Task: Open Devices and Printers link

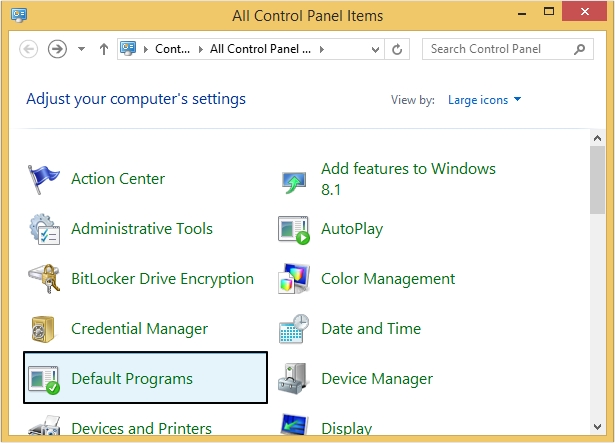Action: coord(142,428)
